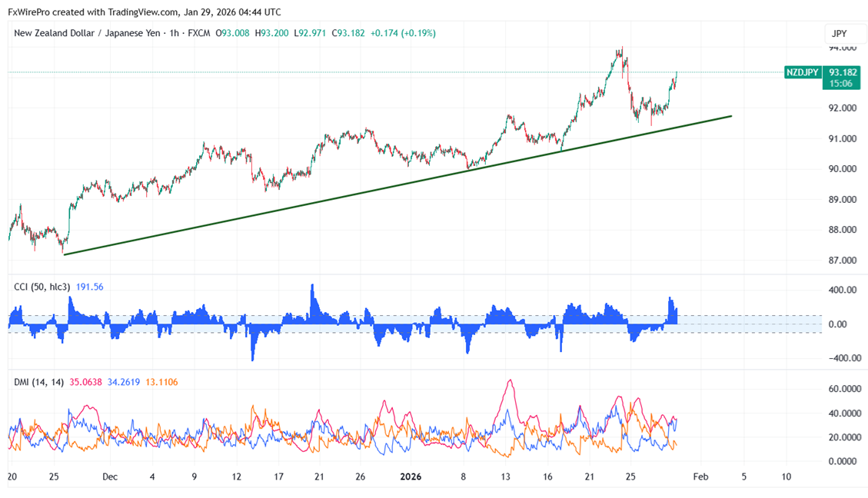Click the high value H93.200

pos(272,33)
